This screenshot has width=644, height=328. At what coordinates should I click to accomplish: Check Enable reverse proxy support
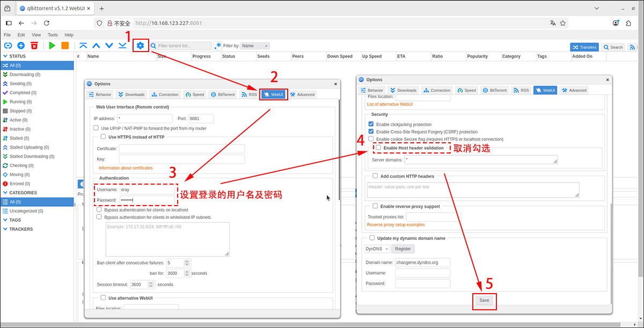(x=375, y=206)
